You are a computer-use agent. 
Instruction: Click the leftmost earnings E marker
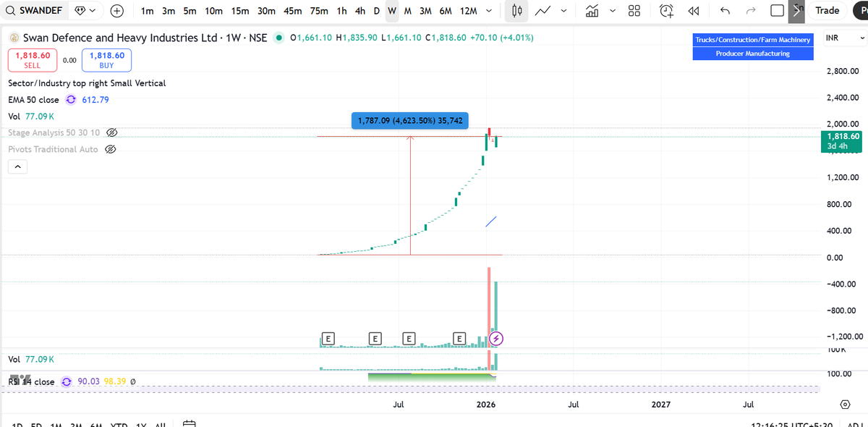[x=328, y=338]
